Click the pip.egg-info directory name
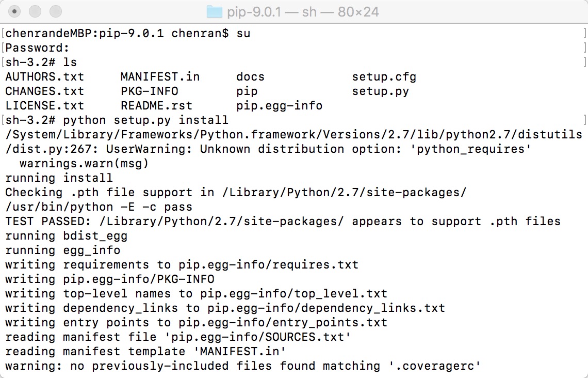 (279, 105)
